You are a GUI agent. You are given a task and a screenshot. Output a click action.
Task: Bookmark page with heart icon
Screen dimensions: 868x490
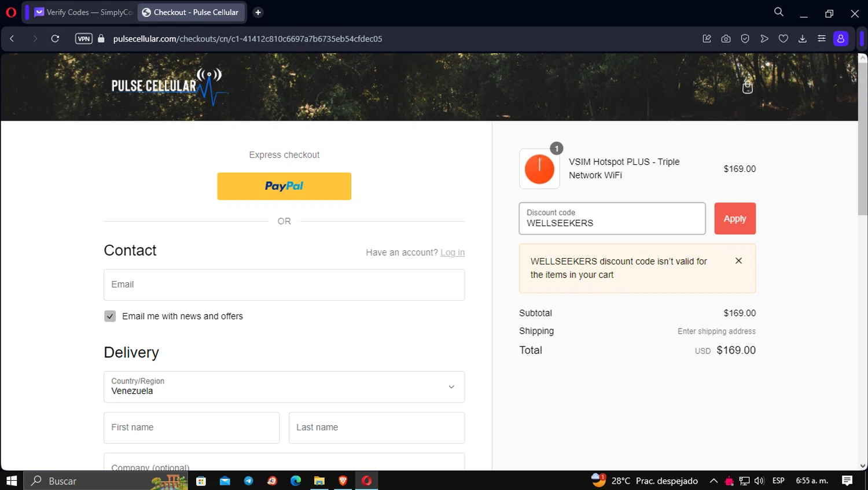coord(784,39)
